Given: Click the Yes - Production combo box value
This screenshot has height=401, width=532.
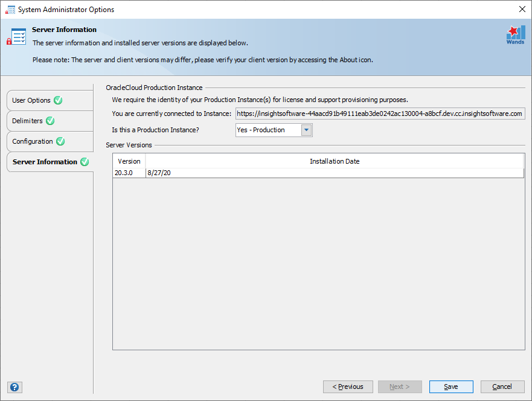Looking at the screenshot, I should click(268, 130).
